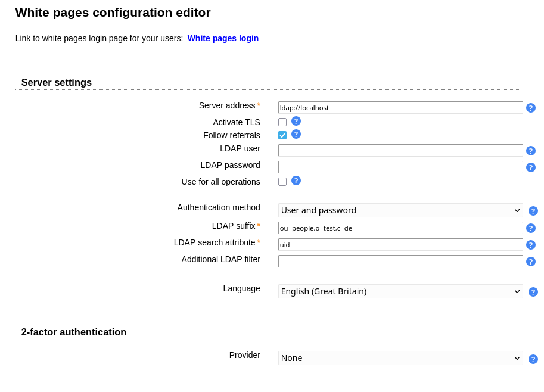This screenshot has width=544, height=392.
Task: Click help icon for Authentication method
Action: tap(533, 211)
